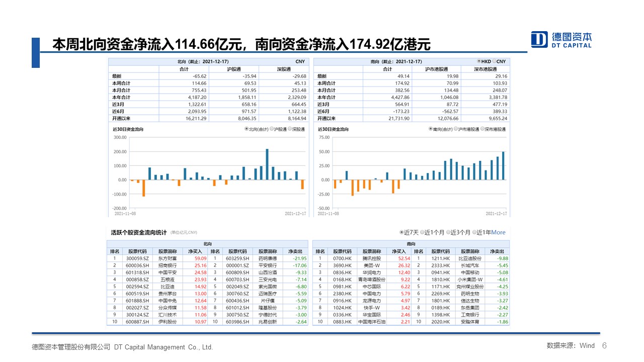Click stock name 中国海洋石油
644x362 pixels.
point(372,322)
